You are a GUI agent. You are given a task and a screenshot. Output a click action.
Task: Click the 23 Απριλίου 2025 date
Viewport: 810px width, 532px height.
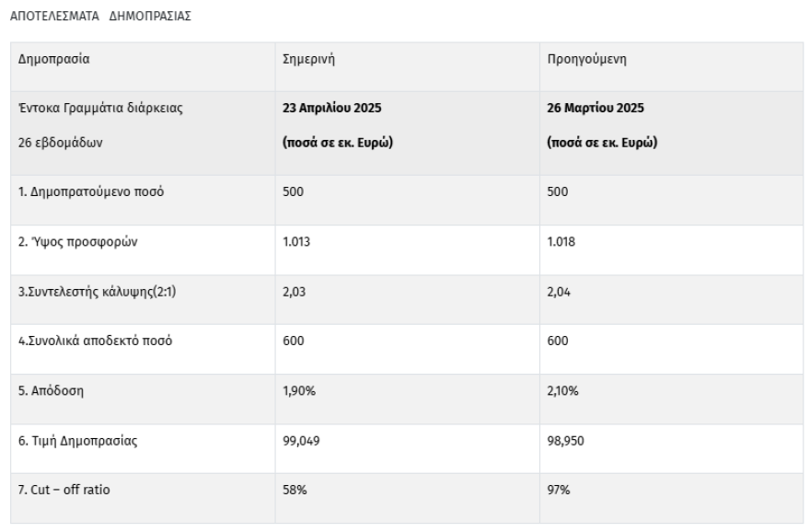tap(332, 109)
